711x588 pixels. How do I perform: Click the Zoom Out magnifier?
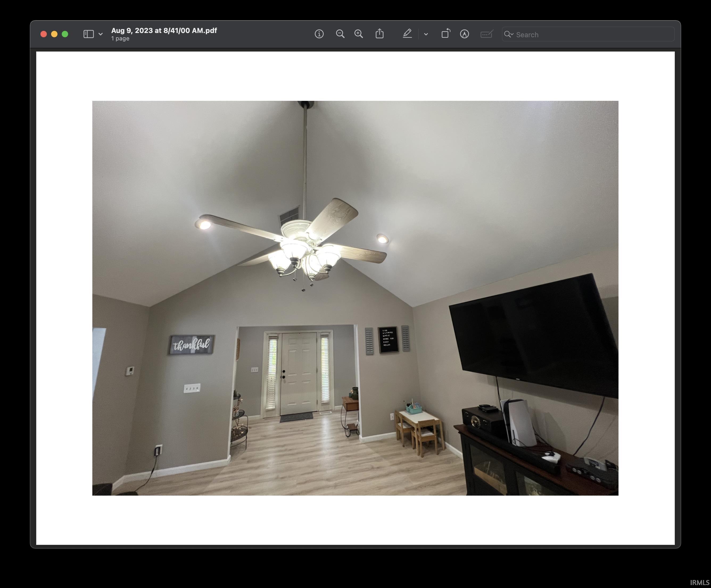(x=340, y=34)
